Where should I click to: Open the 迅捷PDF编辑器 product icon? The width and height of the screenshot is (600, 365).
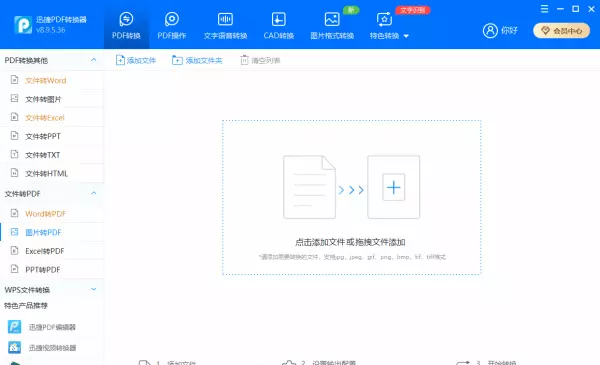pos(15,327)
